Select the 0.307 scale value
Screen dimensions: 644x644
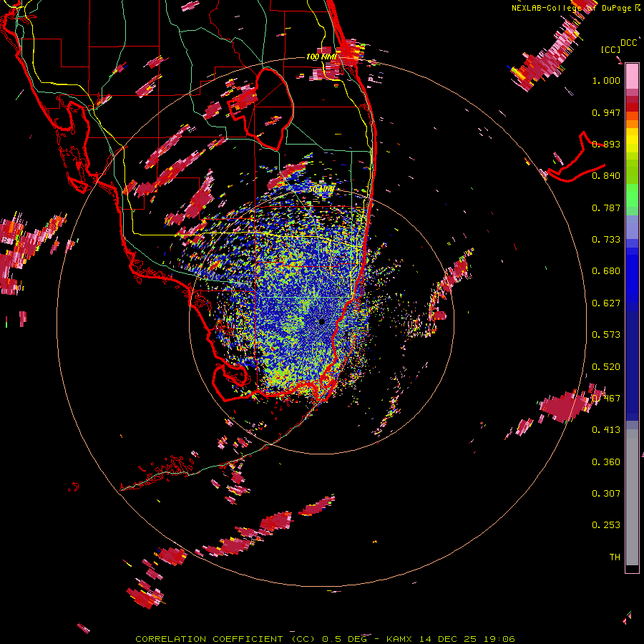(606, 494)
